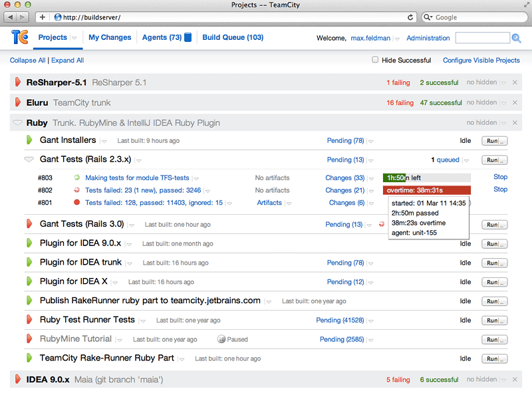Open the 6 successful link for IDEA 9.0.x
Screen dimensions: 532x399
tap(439, 380)
